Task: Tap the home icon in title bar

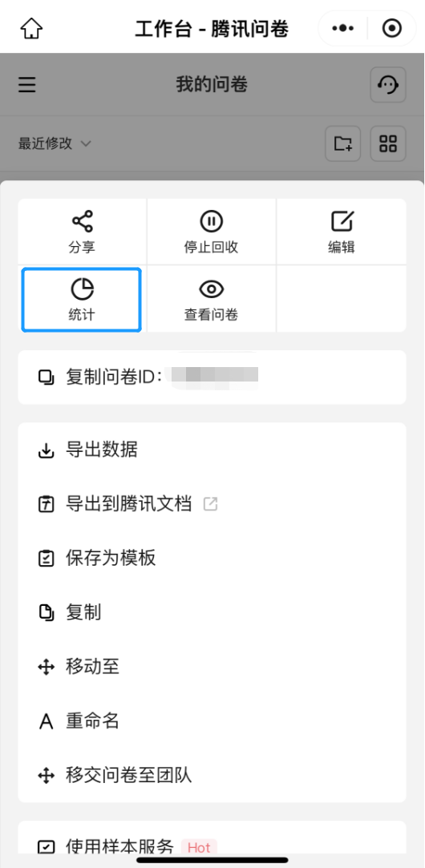Action: click(x=31, y=28)
